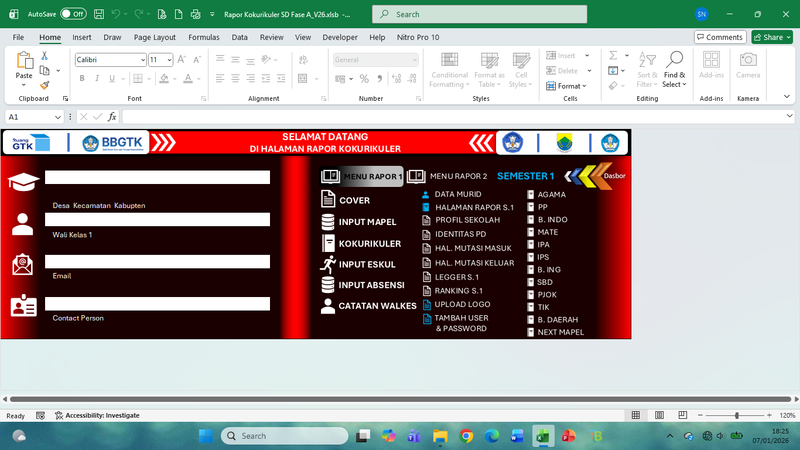The width and height of the screenshot is (800, 450).
Task: Open the font size dropdown
Action: point(169,60)
